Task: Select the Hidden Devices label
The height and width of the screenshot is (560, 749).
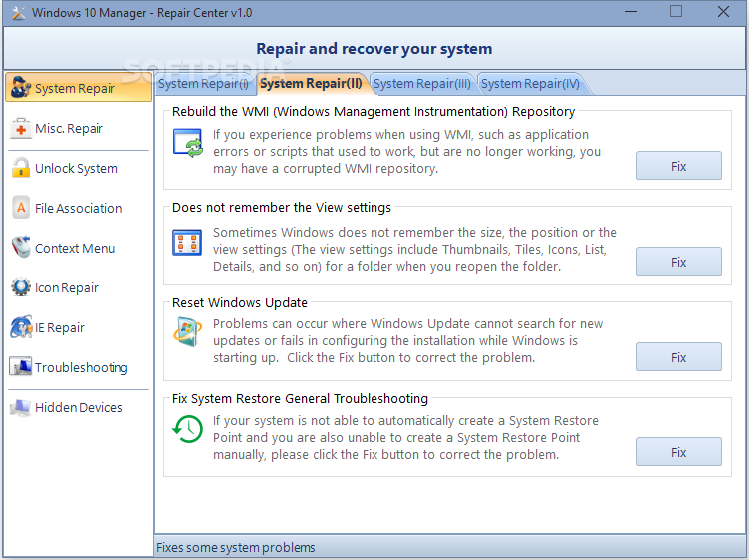Action: click(79, 407)
